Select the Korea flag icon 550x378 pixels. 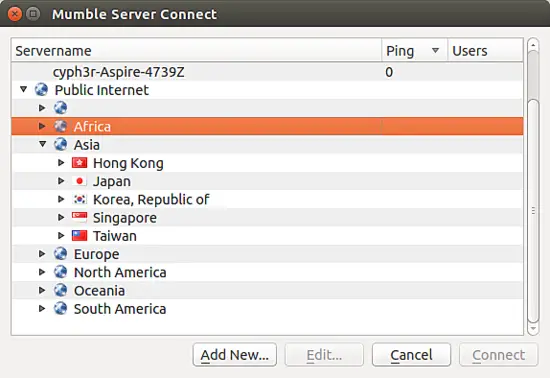tap(79, 199)
